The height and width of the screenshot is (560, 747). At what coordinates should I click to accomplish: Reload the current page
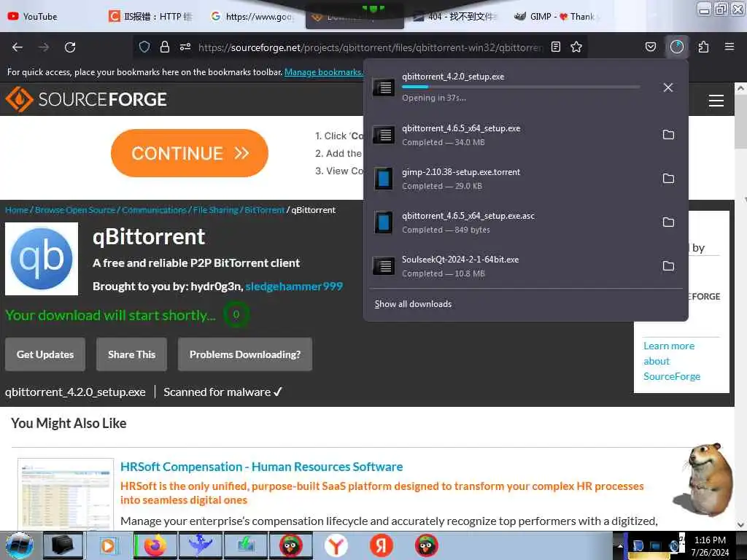[x=70, y=47]
